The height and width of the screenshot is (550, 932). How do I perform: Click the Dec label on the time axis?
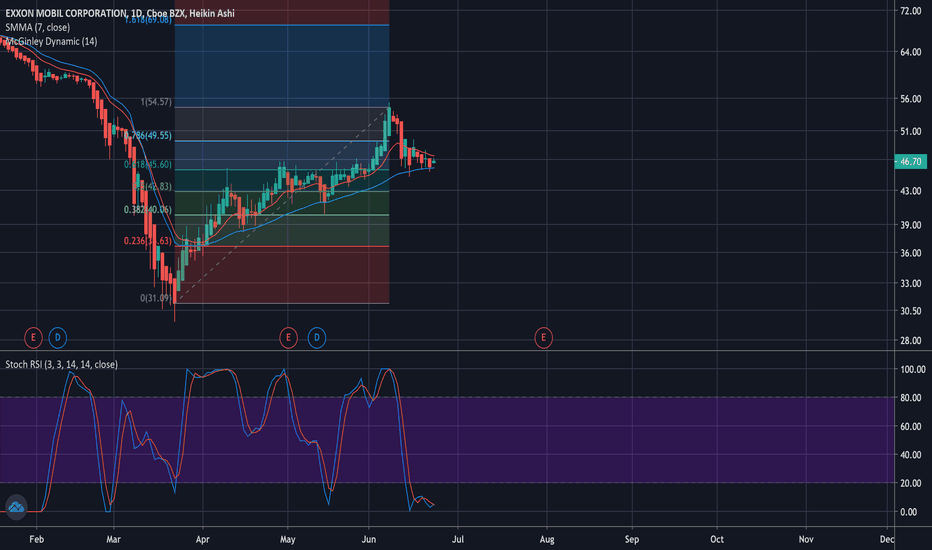887,539
